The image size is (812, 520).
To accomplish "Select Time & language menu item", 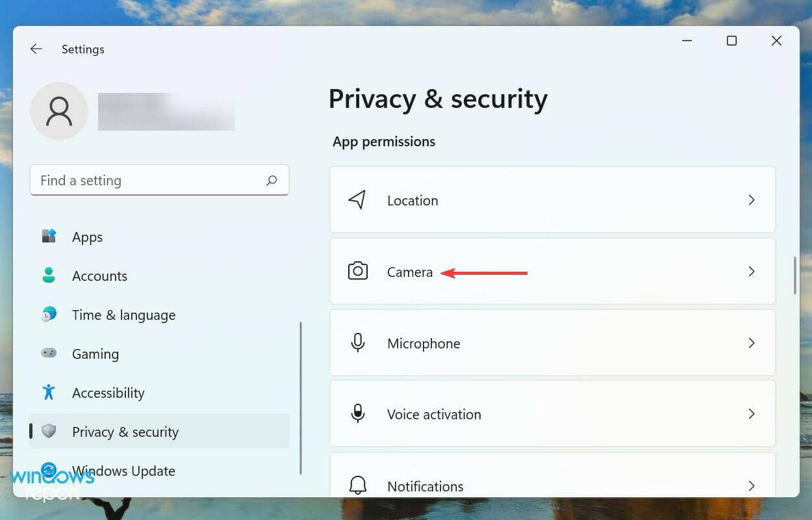I will pos(123,315).
